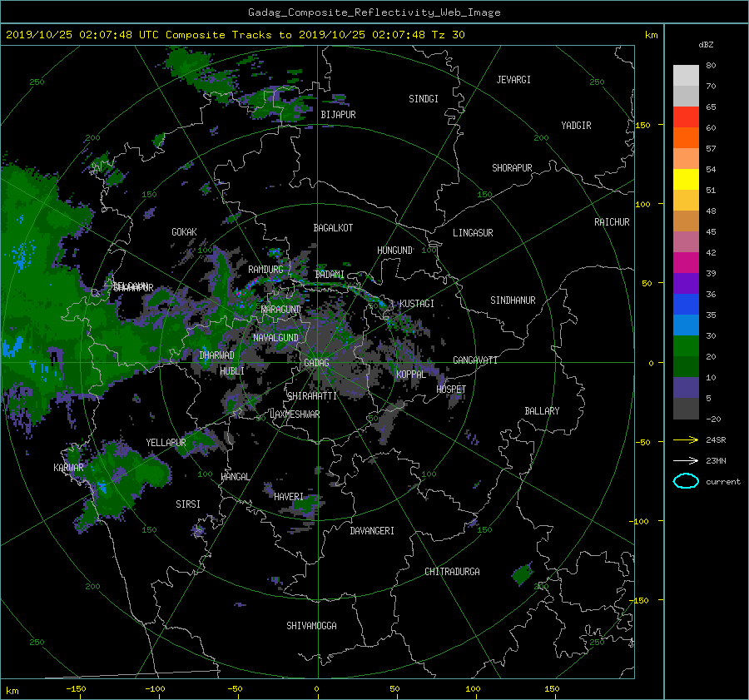This screenshot has width=749, height=700.
Task: Click the '-20' value in the dBZ legend
Action: (x=713, y=419)
